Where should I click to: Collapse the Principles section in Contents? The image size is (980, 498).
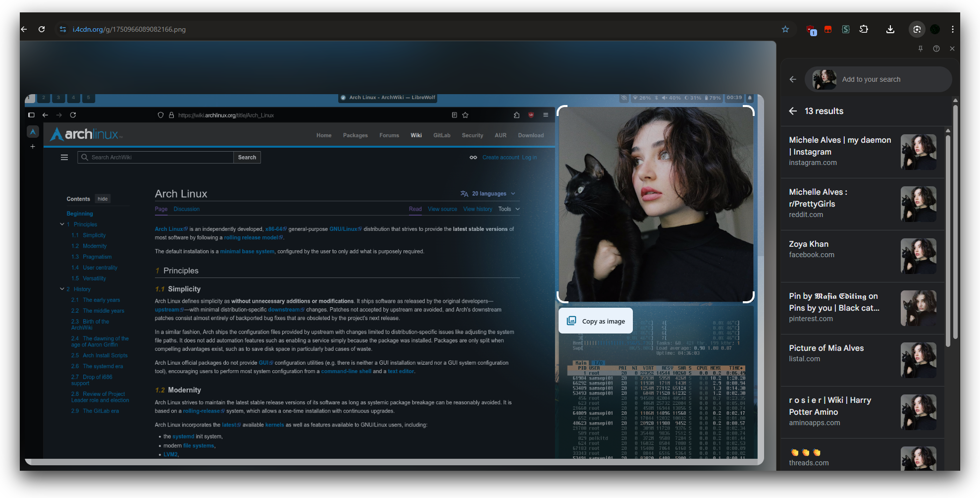[62, 224]
